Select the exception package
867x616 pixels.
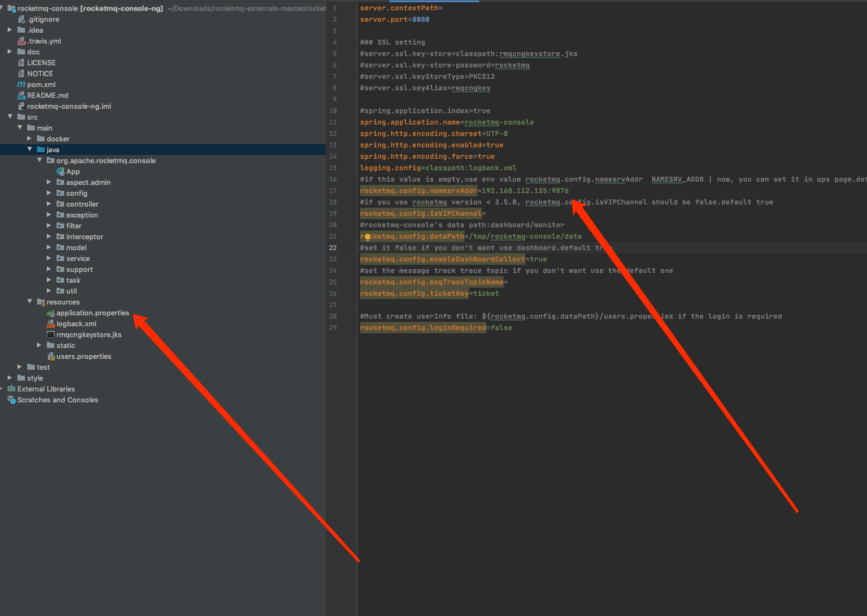(82, 215)
